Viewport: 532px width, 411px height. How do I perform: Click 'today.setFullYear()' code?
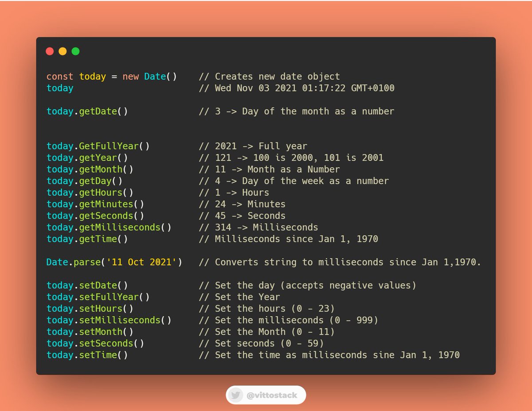click(98, 297)
